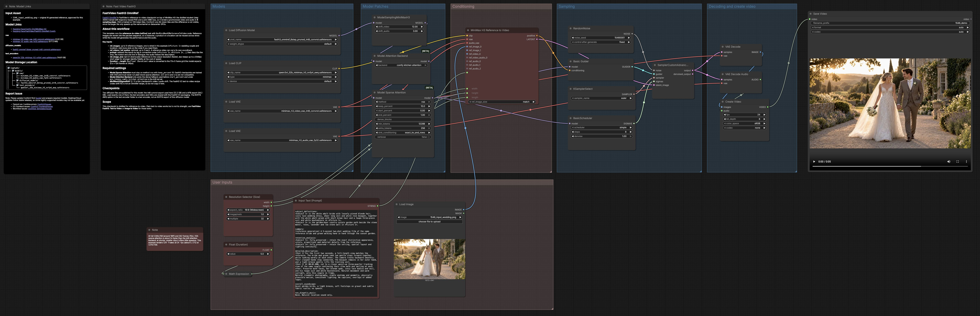The height and width of the screenshot is (316, 980).
Task: Open the video preview three-dot menu
Action: coord(966,162)
